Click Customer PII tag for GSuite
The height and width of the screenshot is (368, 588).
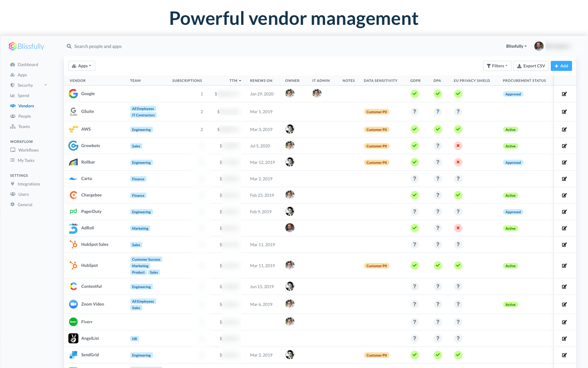(x=377, y=112)
